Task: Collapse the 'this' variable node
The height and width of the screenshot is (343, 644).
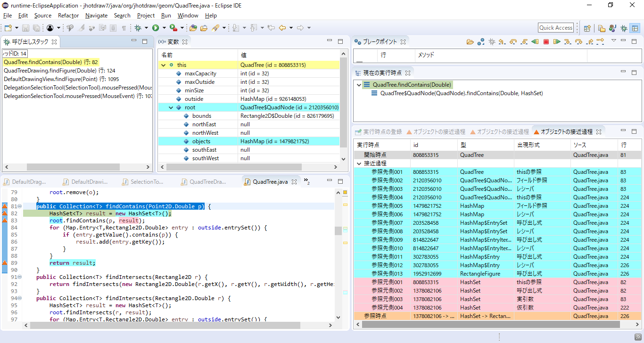Action: (163, 65)
